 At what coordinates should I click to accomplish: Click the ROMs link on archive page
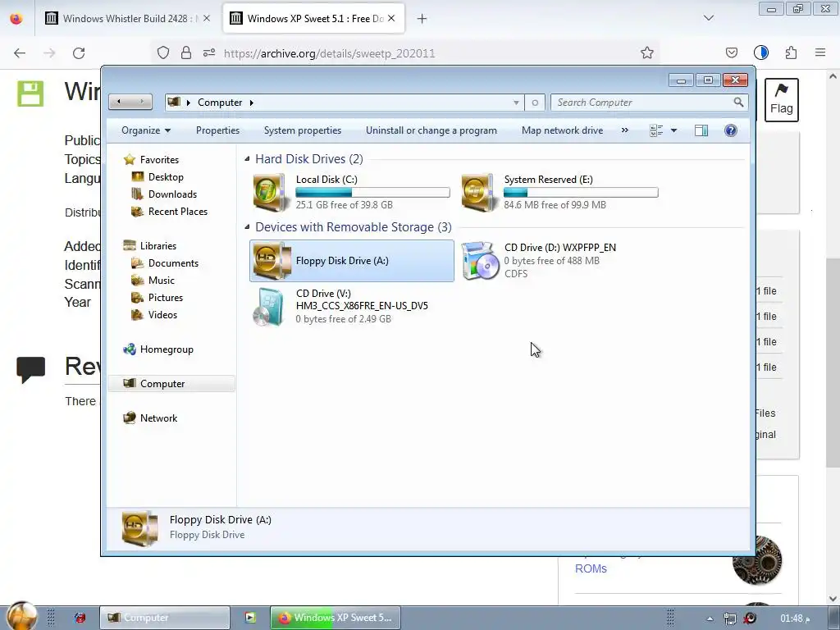coord(591,568)
